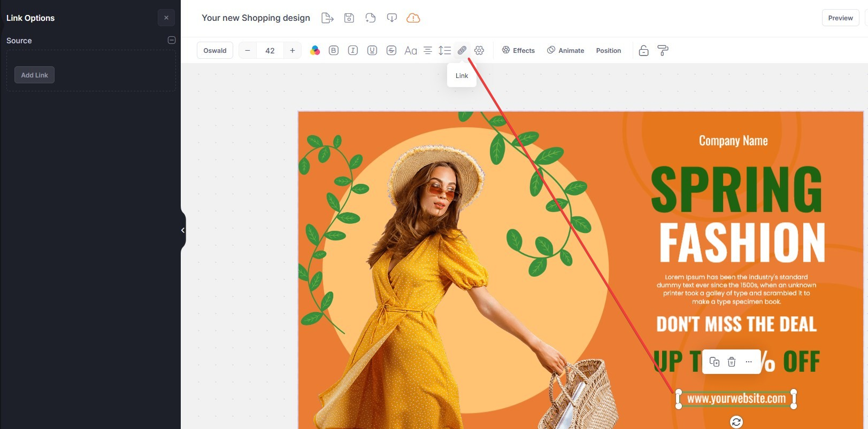Viewport: 868px width, 429px height.
Task: Click the rotate handle below website text
Action: (736, 422)
